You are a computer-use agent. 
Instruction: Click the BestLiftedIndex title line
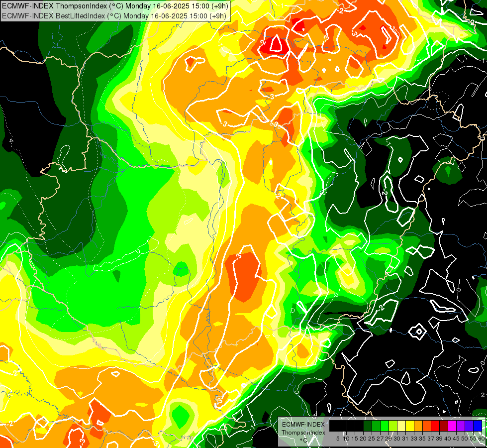pyautogui.click(x=114, y=16)
